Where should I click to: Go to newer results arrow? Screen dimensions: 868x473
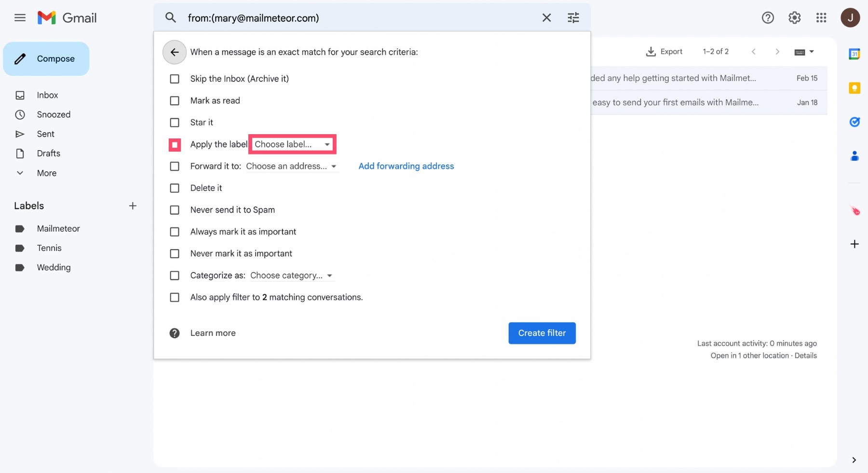754,52
